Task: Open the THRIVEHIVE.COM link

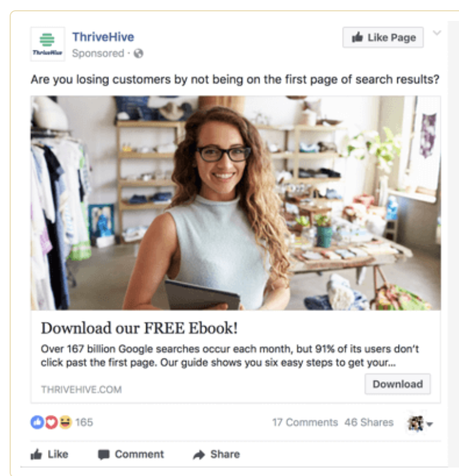Action: point(81,390)
